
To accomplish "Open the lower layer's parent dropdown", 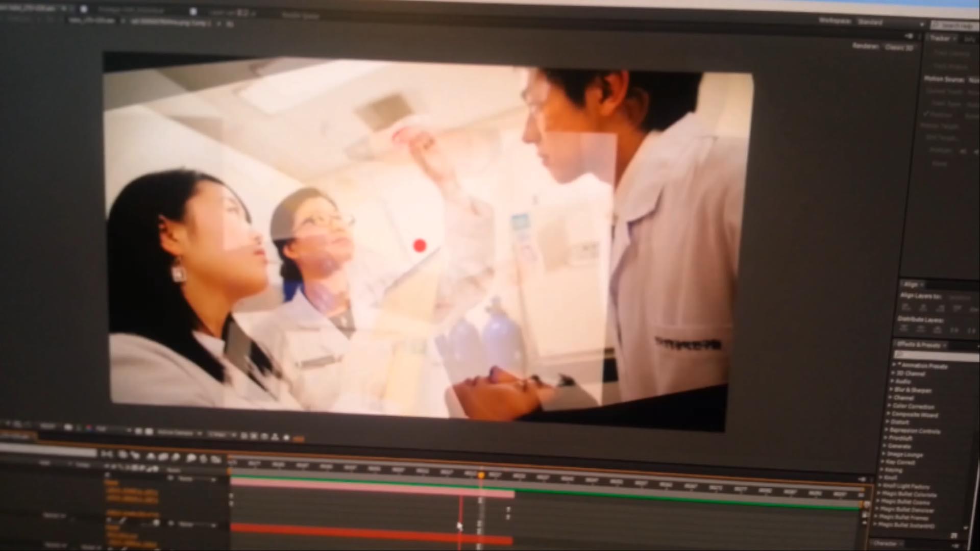I will tap(198, 524).
